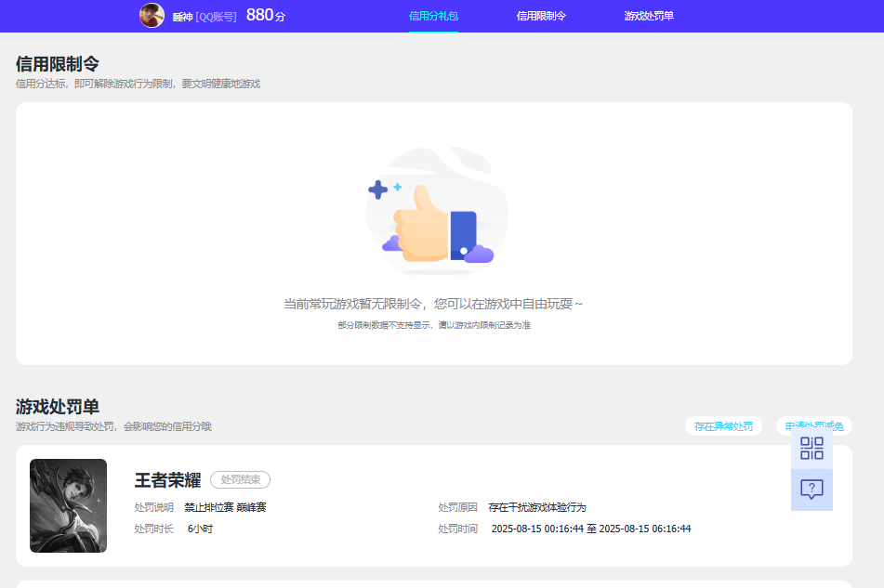Open the help question chat icon
Image resolution: width=884 pixels, height=588 pixels.
811,490
